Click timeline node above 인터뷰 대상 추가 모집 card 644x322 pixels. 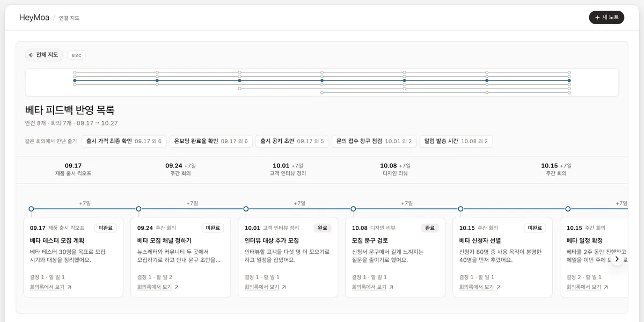pos(246,209)
